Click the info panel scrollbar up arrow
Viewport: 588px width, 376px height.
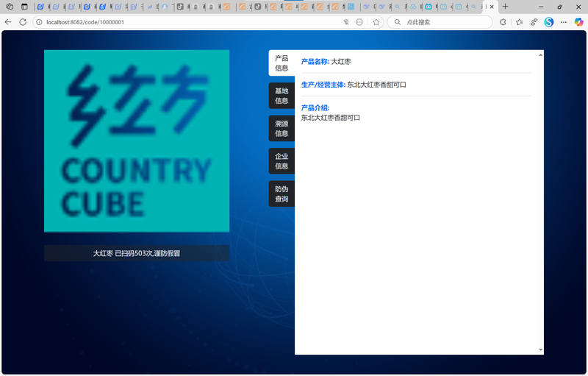tap(540, 55)
